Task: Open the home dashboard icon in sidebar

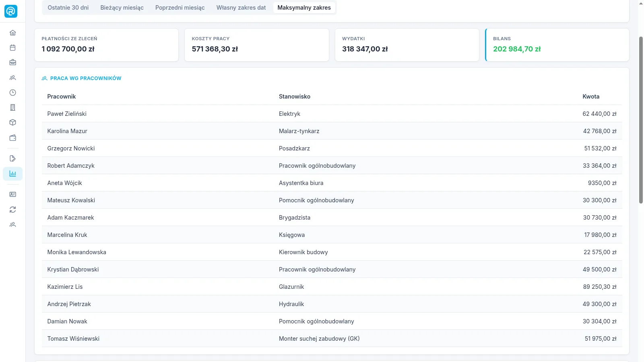Action: [12, 33]
